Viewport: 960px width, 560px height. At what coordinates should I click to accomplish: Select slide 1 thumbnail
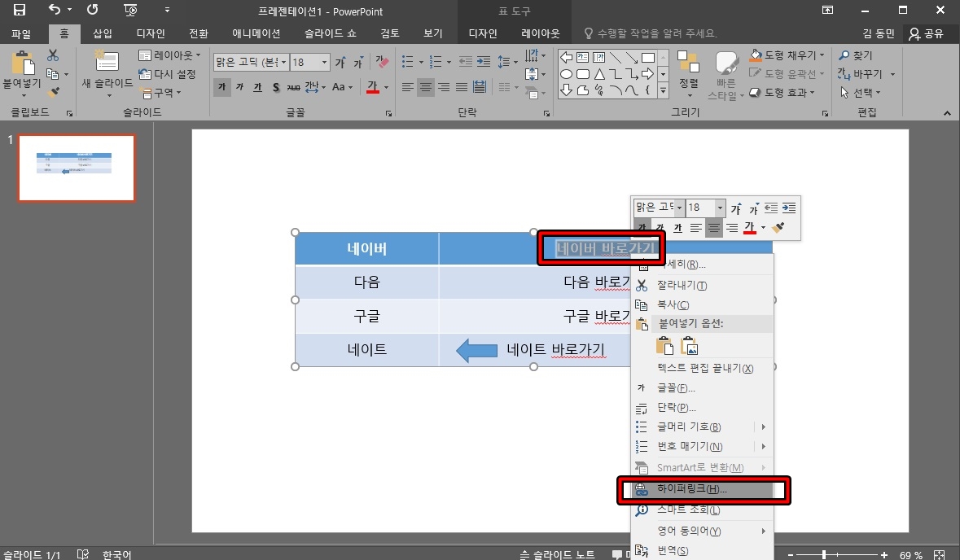tap(77, 168)
